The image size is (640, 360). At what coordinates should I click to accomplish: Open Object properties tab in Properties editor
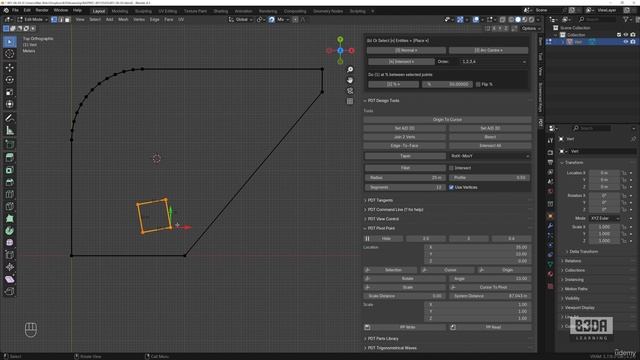click(550, 216)
